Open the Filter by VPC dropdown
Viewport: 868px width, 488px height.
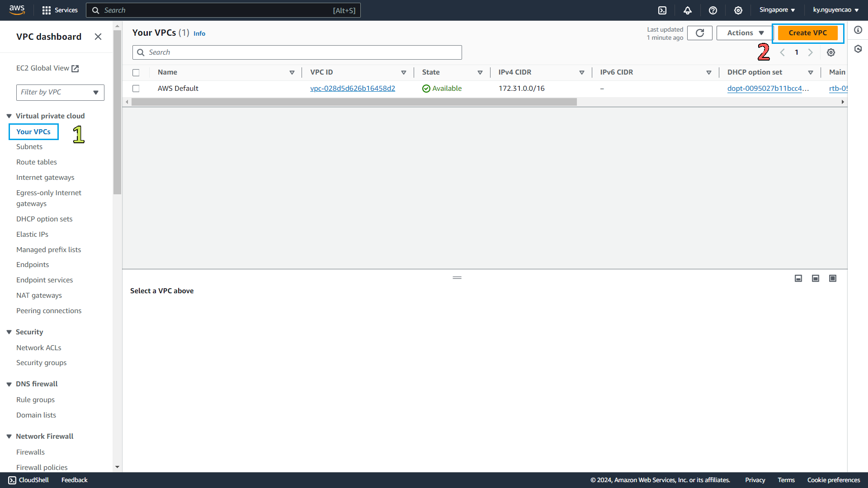(x=60, y=92)
